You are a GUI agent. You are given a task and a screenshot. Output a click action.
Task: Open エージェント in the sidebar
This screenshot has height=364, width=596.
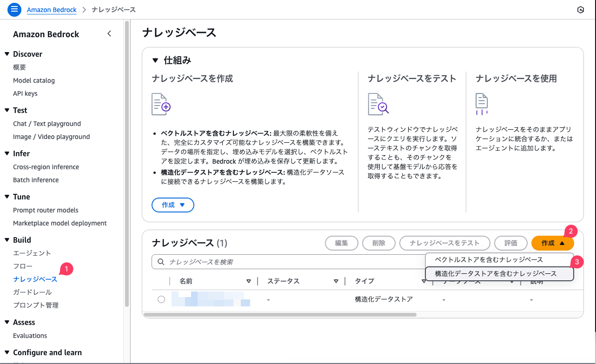32,253
